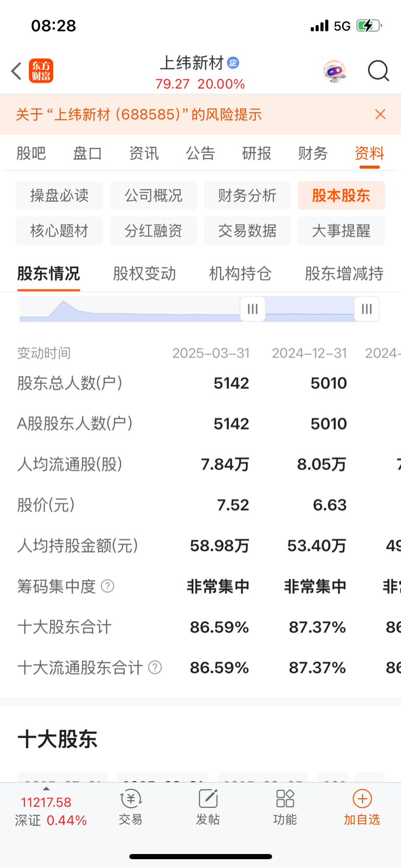The image size is (401, 868).
Task: Tap the robot assistant avatar icon
Action: [334, 71]
